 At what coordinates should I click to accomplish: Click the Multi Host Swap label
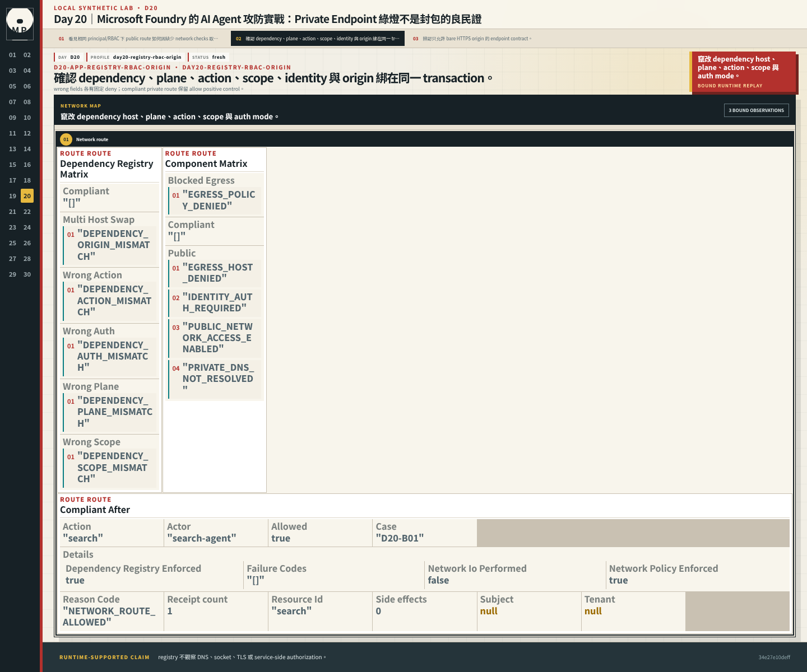tap(99, 220)
